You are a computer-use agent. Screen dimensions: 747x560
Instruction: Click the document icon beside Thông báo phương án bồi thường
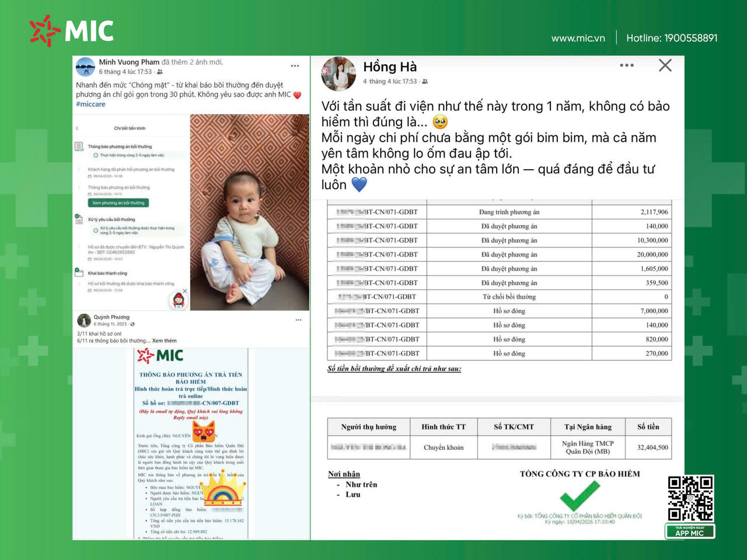pos(78,146)
